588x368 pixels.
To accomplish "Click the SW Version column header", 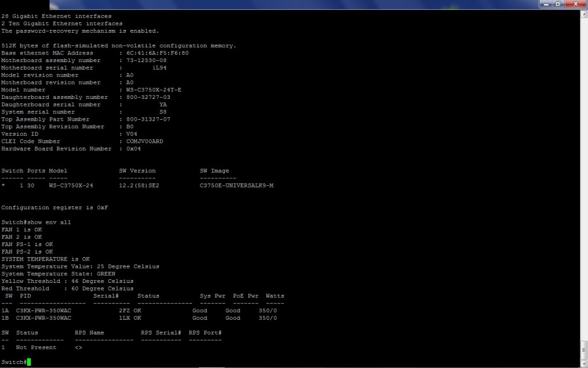I will click(137, 171).
